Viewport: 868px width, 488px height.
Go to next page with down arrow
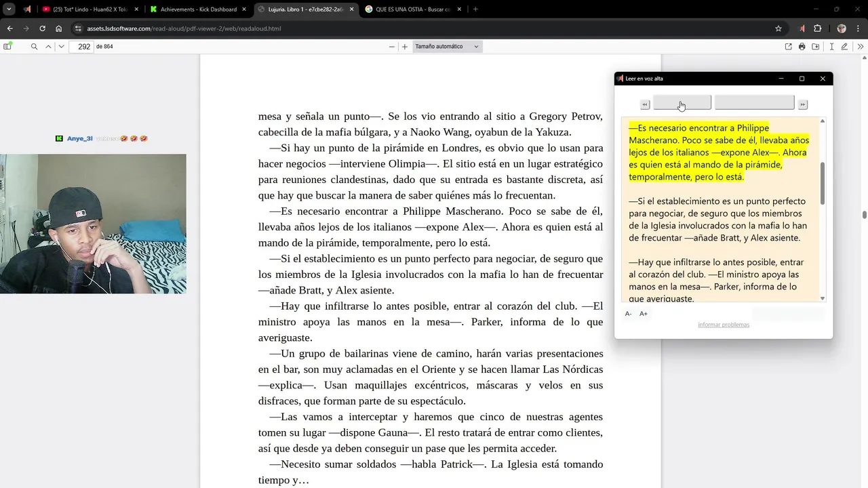click(x=61, y=47)
